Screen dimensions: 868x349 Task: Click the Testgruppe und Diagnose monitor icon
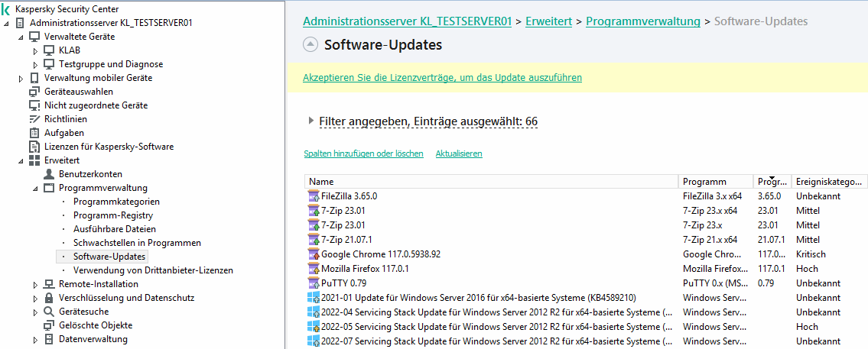click(49, 64)
